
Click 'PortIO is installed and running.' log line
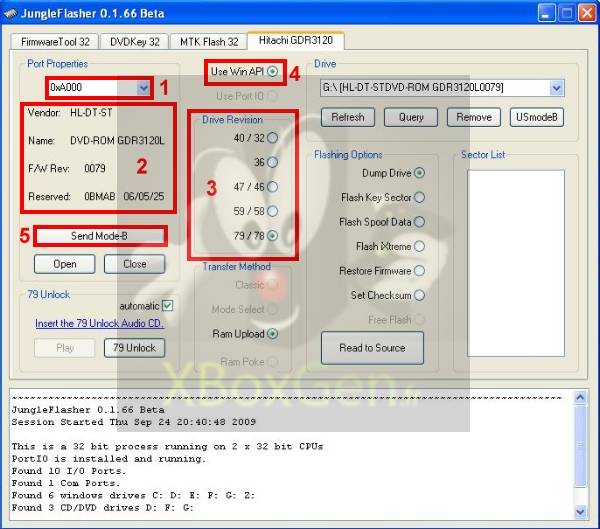pos(109,459)
